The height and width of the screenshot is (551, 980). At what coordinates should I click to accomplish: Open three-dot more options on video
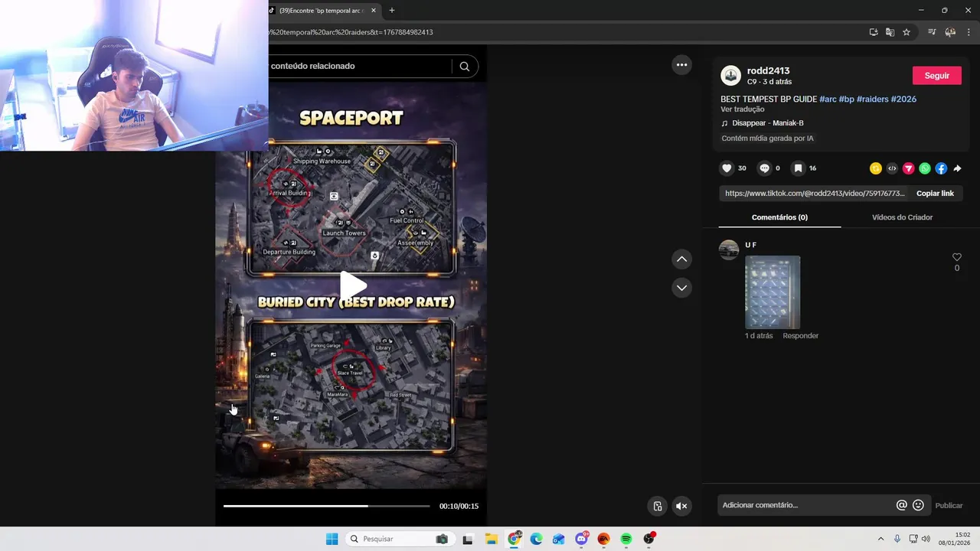[681, 65]
